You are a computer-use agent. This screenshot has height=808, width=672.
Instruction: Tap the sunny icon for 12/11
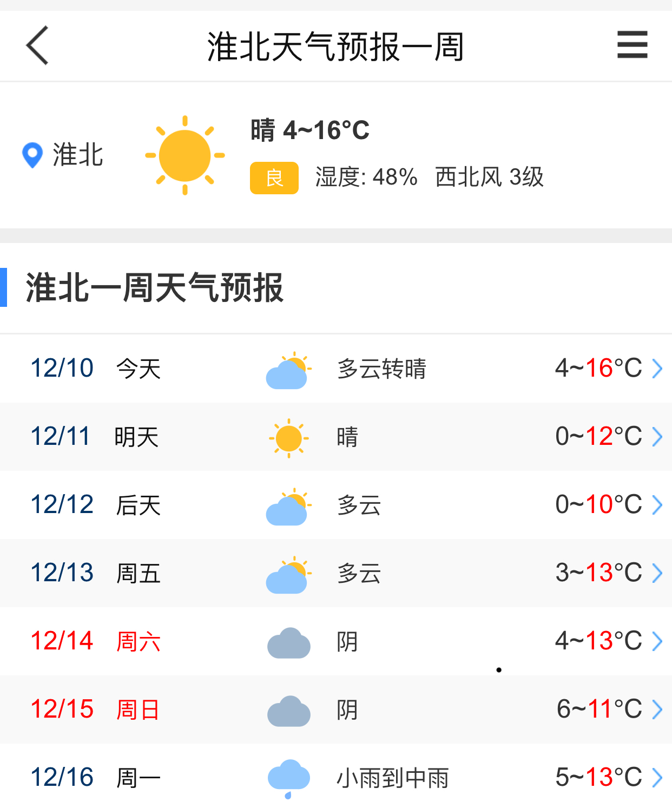tap(289, 438)
